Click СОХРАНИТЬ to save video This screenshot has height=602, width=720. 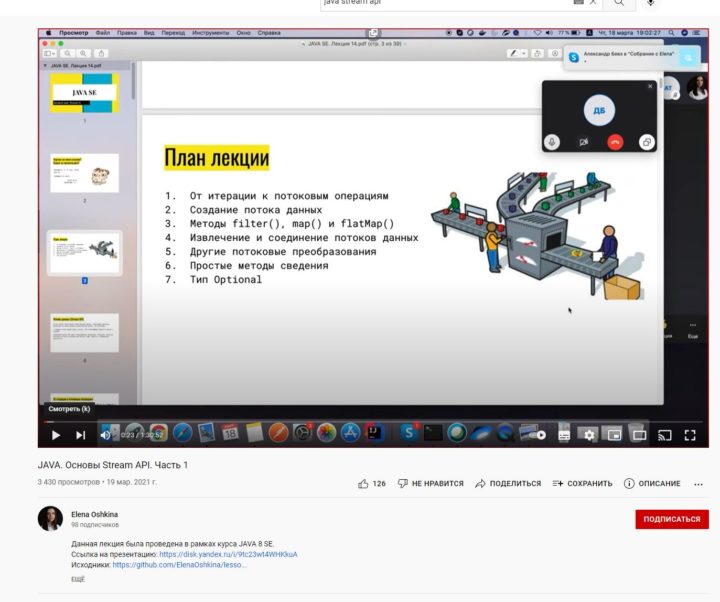click(x=582, y=484)
